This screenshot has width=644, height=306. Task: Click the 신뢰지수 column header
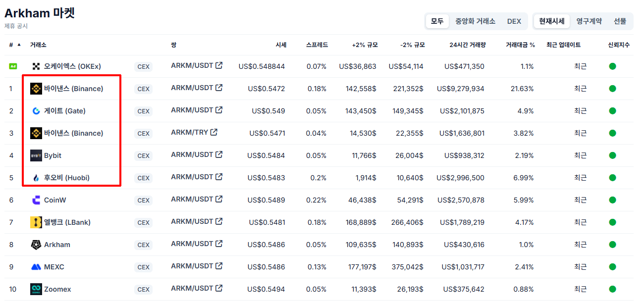pyautogui.click(x=619, y=45)
